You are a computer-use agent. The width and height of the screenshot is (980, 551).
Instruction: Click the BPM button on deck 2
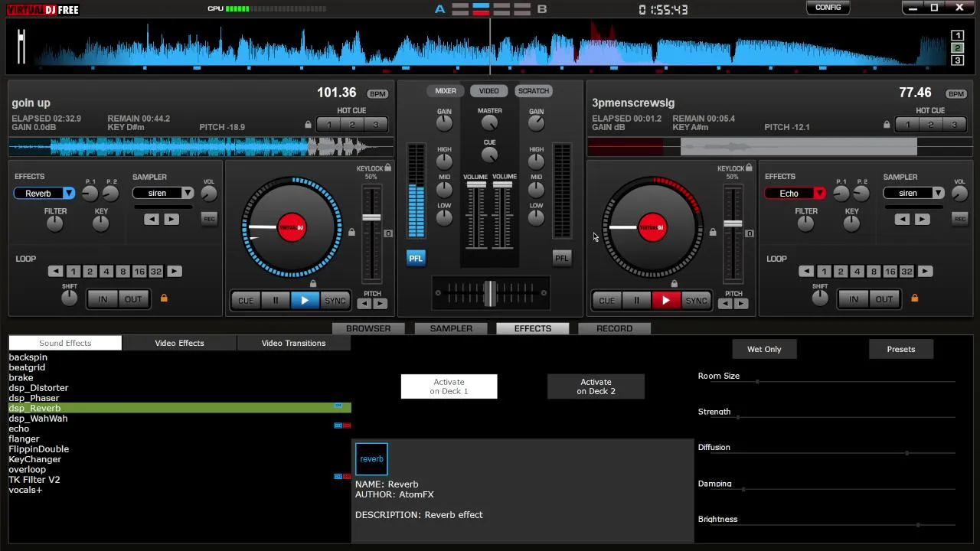(x=956, y=93)
